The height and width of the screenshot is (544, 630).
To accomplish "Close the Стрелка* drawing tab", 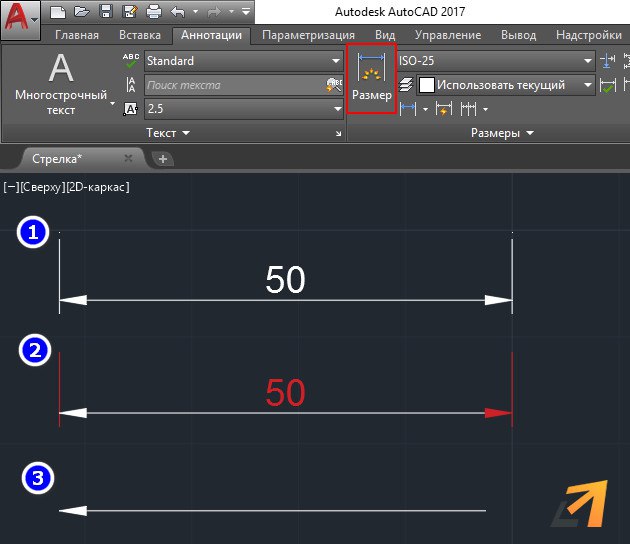I will 128,158.
